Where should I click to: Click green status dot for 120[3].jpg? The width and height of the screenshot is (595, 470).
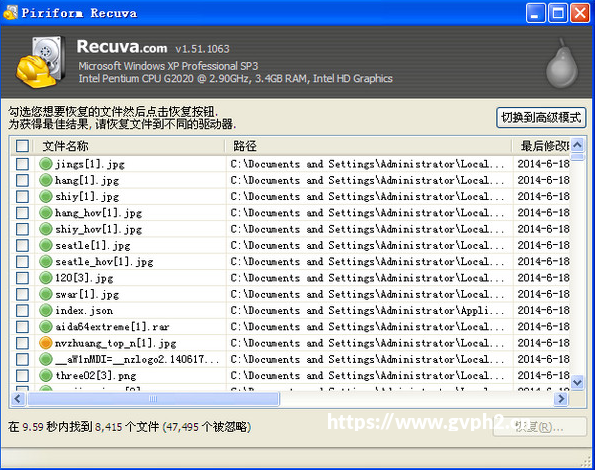(46, 278)
